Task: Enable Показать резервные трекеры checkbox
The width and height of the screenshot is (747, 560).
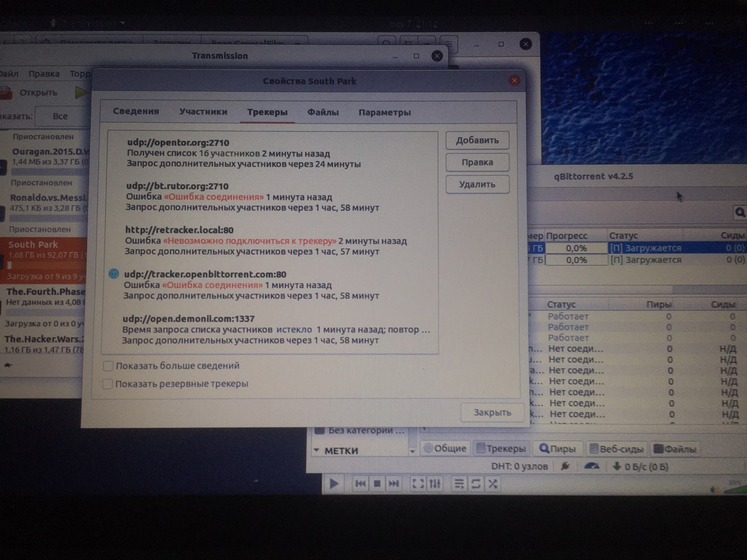Action: (107, 384)
